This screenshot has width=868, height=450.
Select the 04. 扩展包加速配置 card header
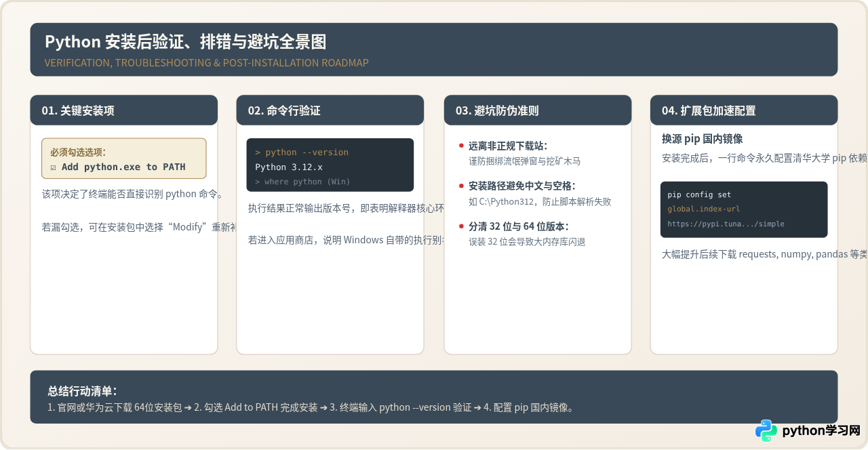tap(744, 110)
